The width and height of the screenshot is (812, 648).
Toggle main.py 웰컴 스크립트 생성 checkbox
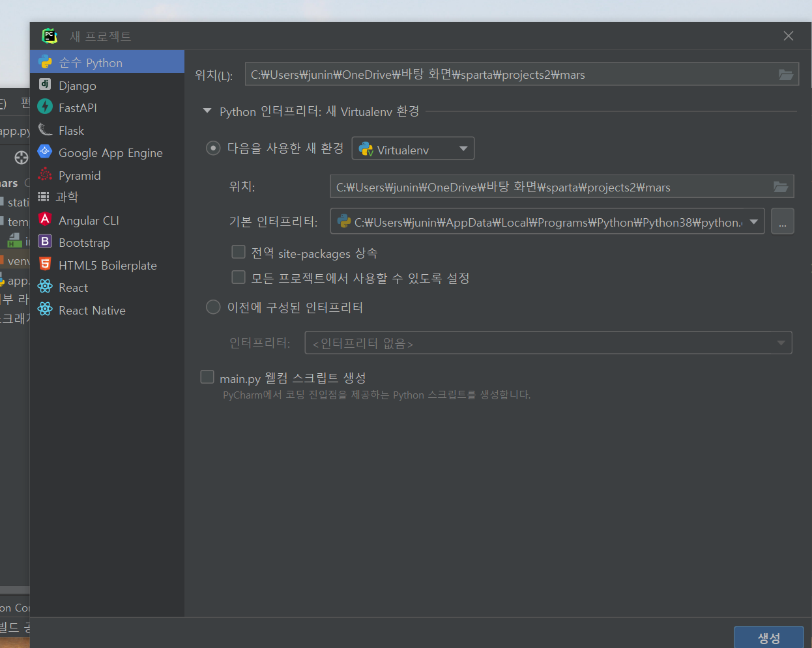(x=207, y=377)
